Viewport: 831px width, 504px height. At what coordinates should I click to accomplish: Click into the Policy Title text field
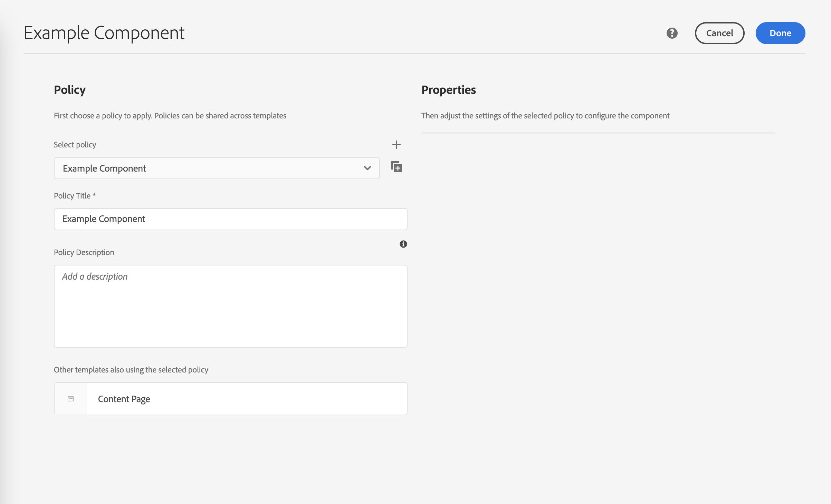click(x=230, y=219)
